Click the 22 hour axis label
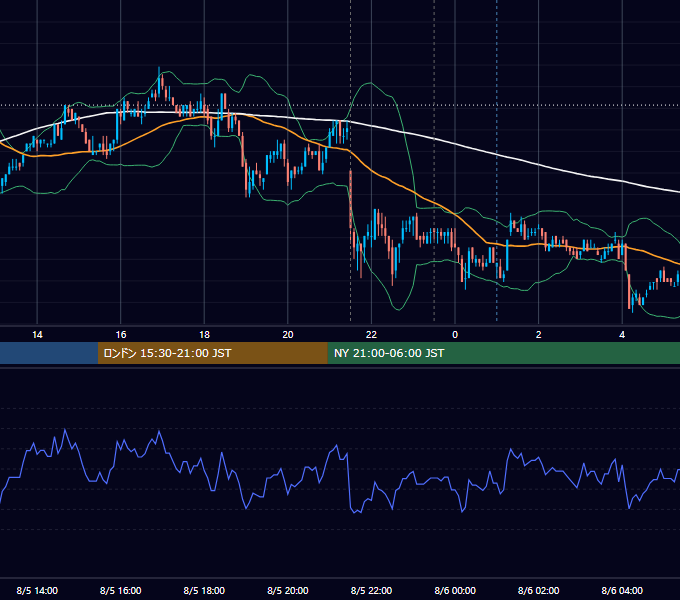 (371, 335)
